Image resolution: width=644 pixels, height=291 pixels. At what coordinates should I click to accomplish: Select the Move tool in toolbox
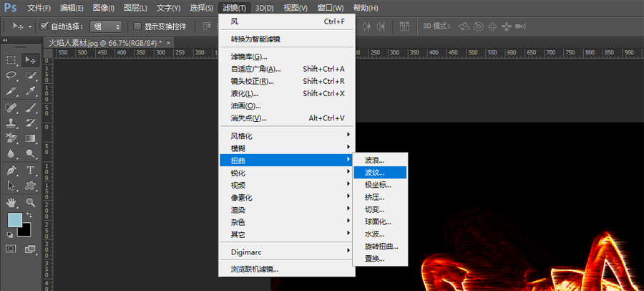[x=30, y=60]
